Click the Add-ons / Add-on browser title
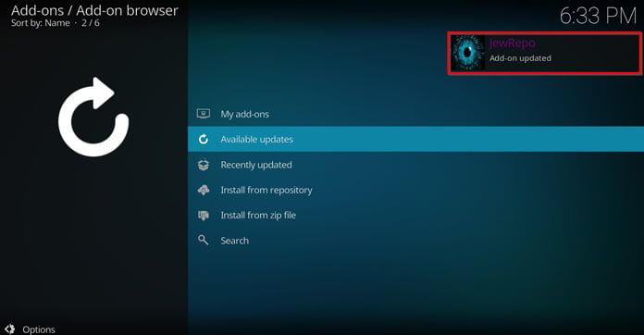 point(94,10)
